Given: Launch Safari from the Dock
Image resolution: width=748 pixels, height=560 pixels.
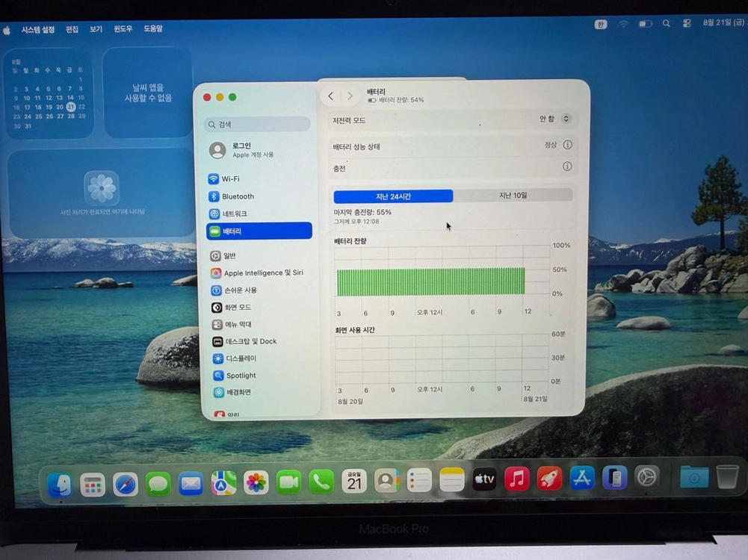Looking at the screenshot, I should point(126,485).
